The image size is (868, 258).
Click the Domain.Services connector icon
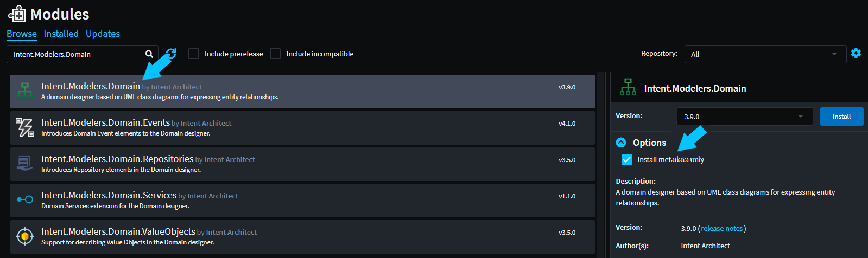25,199
